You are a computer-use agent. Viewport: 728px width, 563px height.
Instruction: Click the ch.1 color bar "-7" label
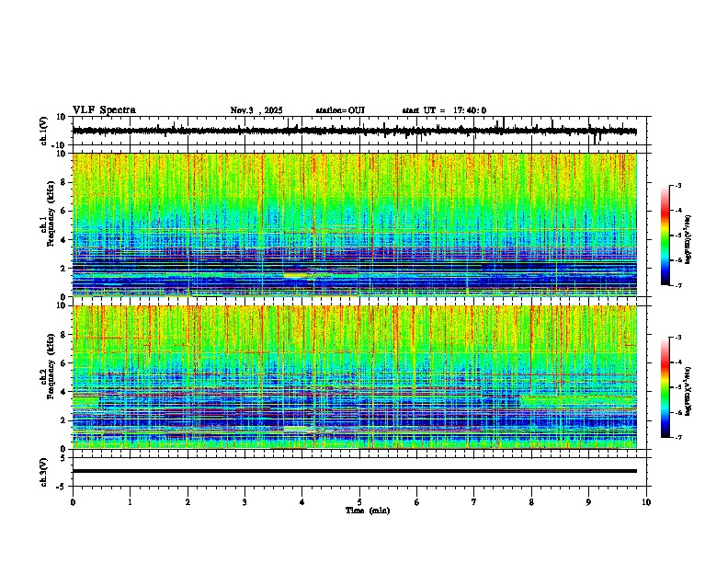click(677, 285)
